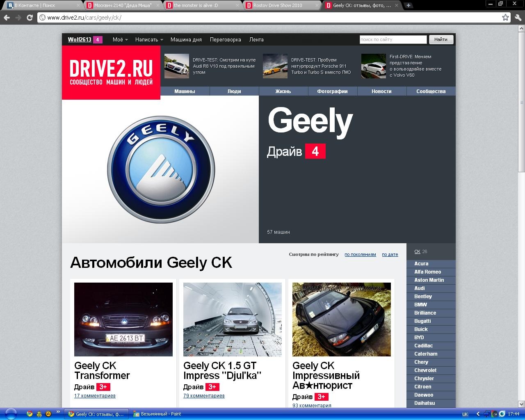Select Aston Martin in the brand list

tap(431, 280)
